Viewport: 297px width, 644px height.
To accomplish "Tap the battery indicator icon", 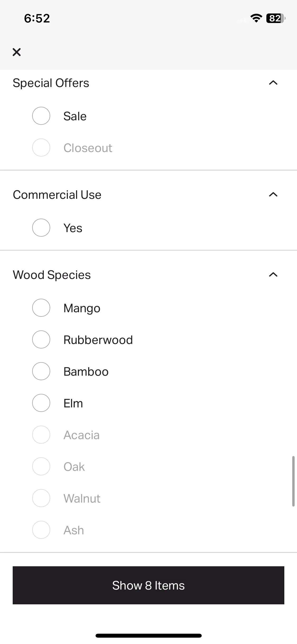I will 276,18.
